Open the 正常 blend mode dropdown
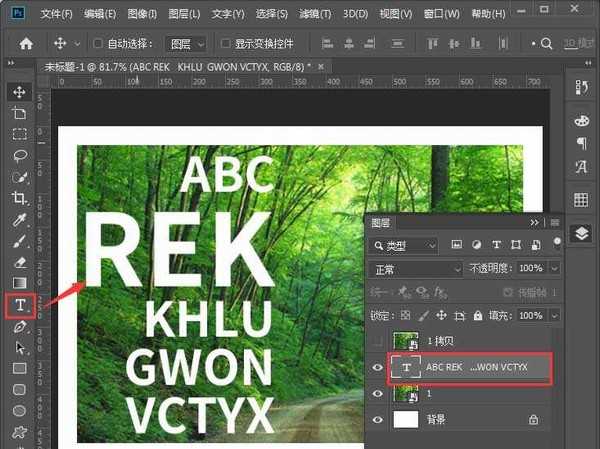This screenshot has height=449, width=600. tap(413, 269)
